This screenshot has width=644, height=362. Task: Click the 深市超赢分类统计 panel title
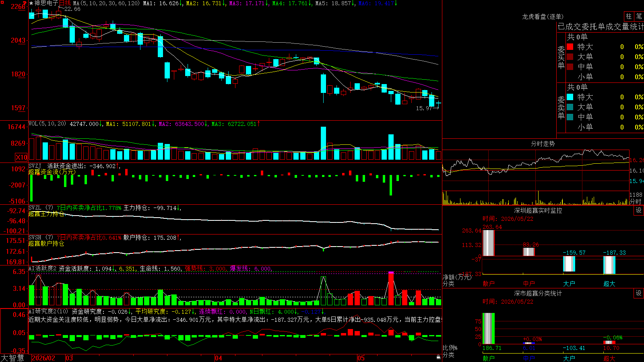coord(538,293)
